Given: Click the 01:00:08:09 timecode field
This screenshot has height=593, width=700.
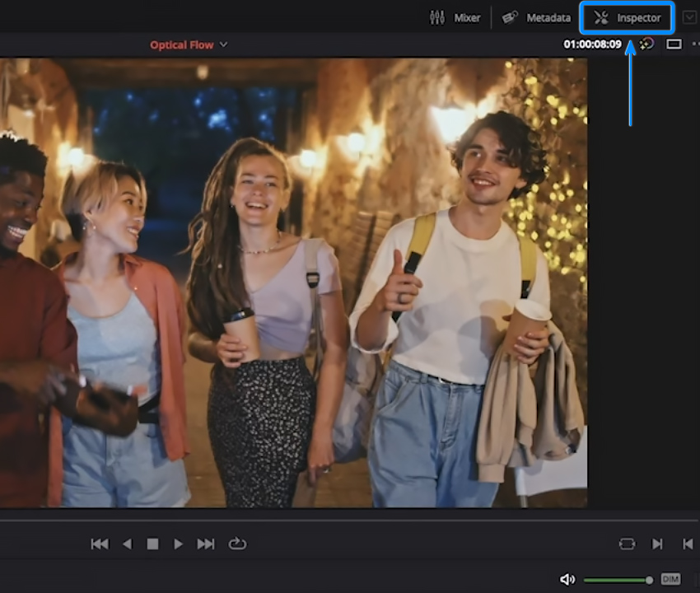Looking at the screenshot, I should (x=592, y=44).
